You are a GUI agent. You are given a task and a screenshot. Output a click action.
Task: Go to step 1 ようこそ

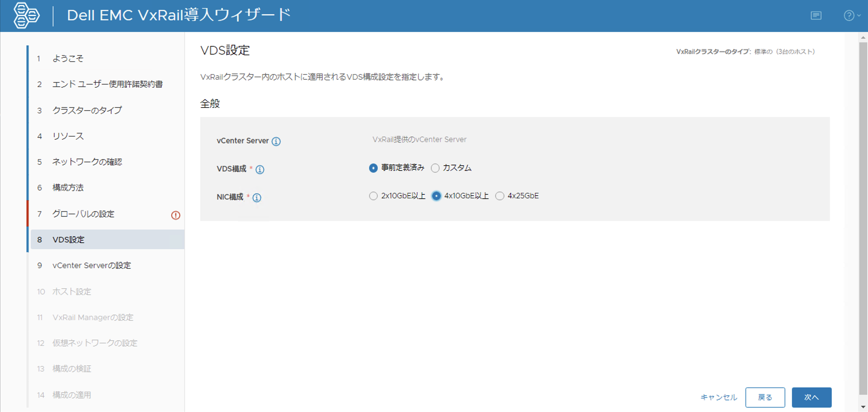click(68, 58)
